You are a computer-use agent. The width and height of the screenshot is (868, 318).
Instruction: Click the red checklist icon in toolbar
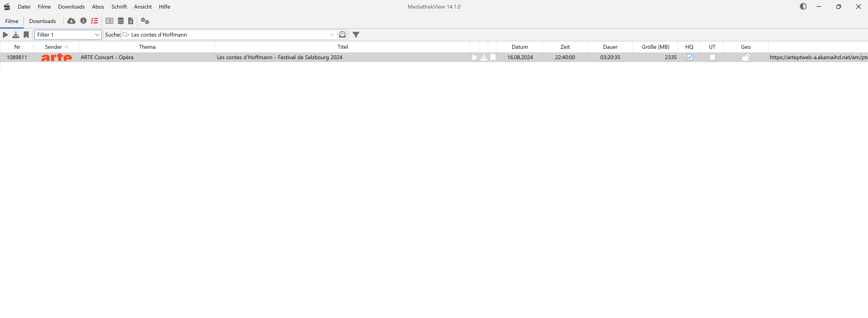(94, 21)
